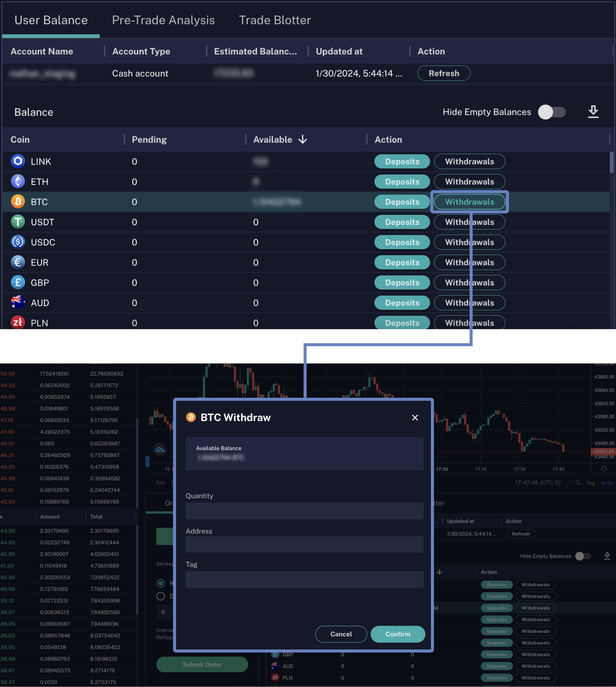616x687 pixels.
Task: Click the download balances icon
Action: click(593, 112)
